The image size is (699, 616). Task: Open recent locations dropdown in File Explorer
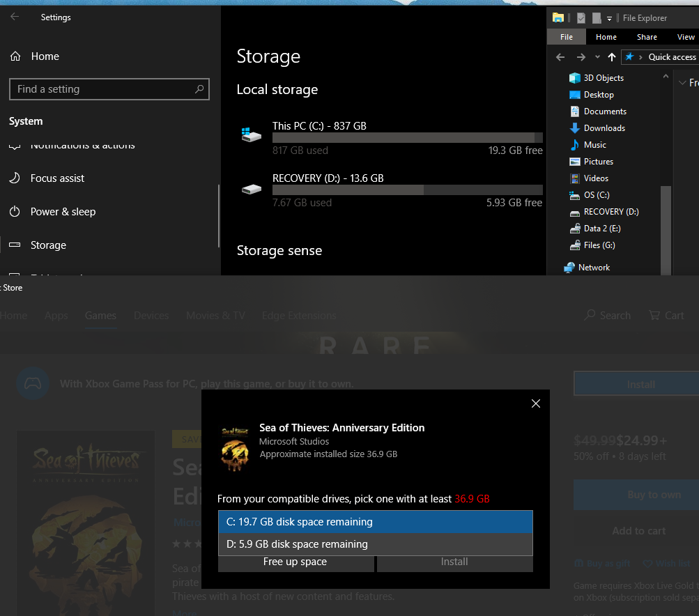click(x=597, y=57)
